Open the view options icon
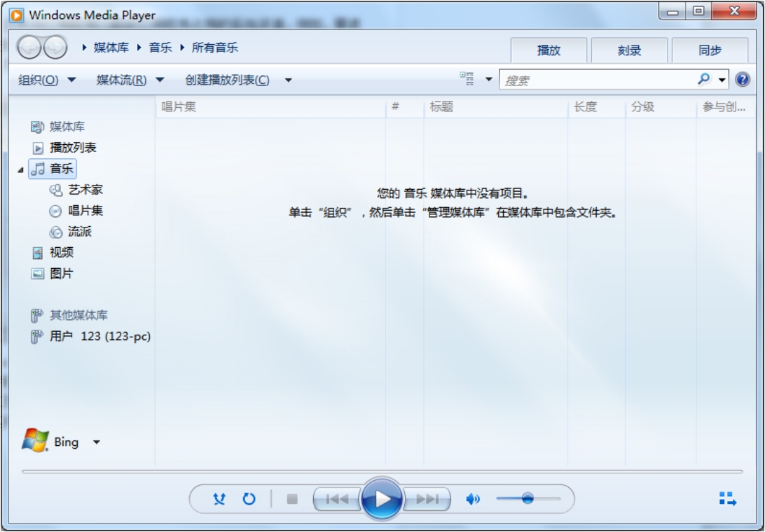 tap(467, 78)
